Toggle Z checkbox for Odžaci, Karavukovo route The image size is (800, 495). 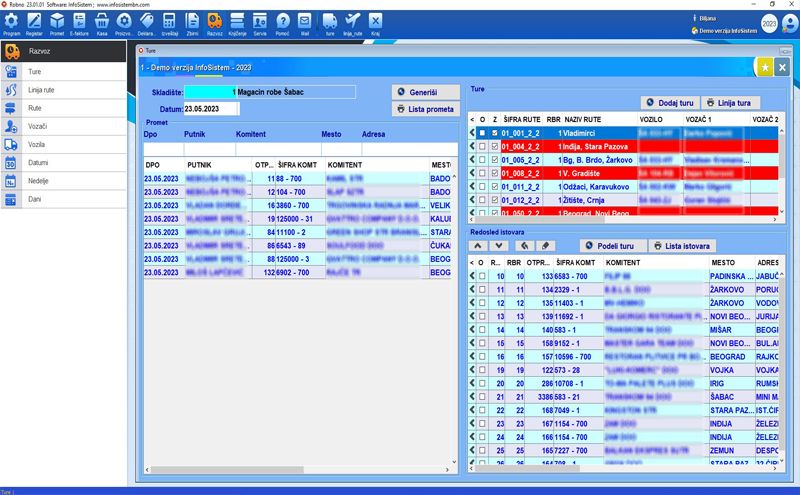(x=493, y=185)
